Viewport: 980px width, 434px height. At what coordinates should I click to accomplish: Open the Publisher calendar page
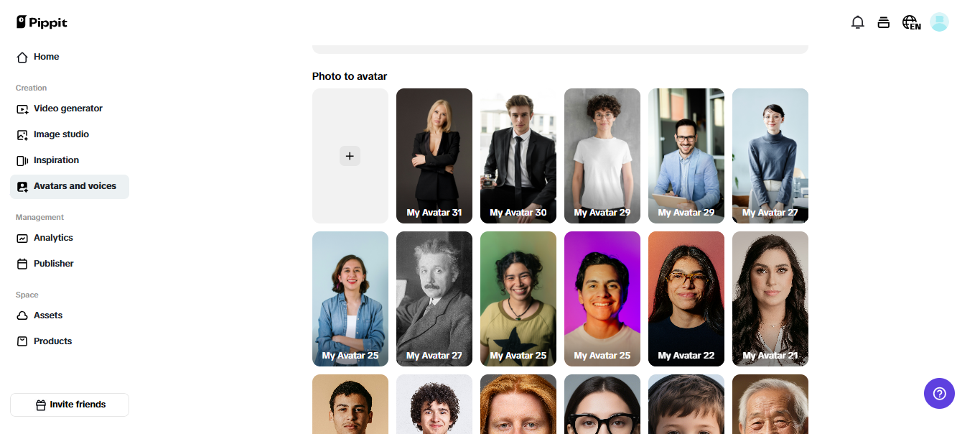coord(53,264)
